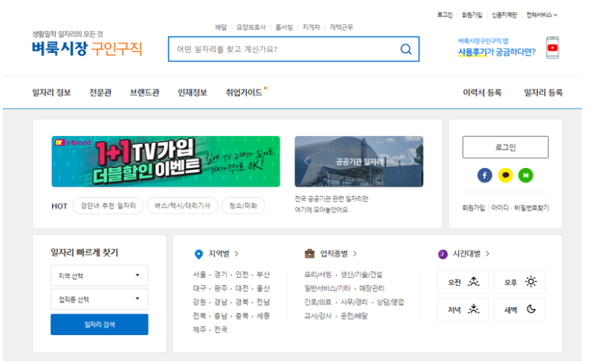Click suggested keyword 배달
595x364 pixels.
click(x=221, y=27)
